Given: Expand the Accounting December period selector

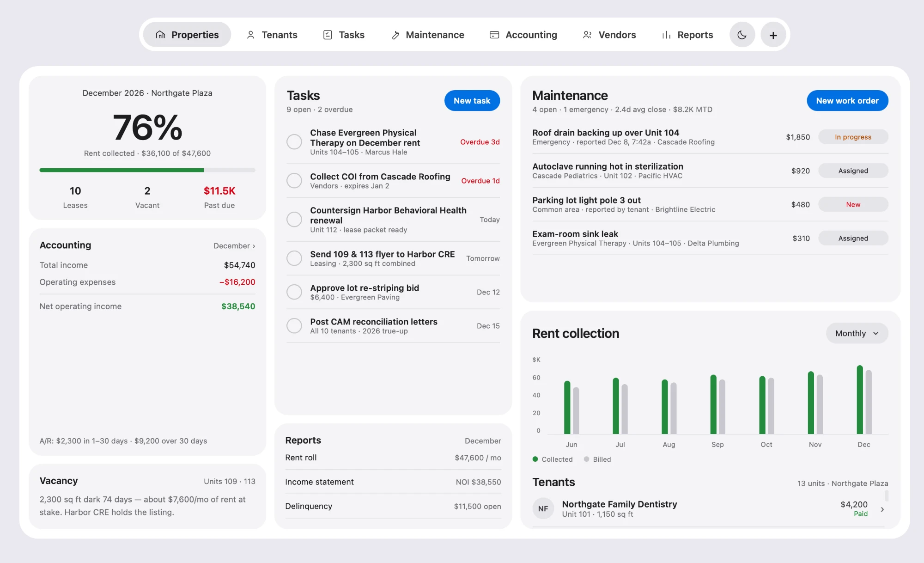Looking at the screenshot, I should pos(234,246).
